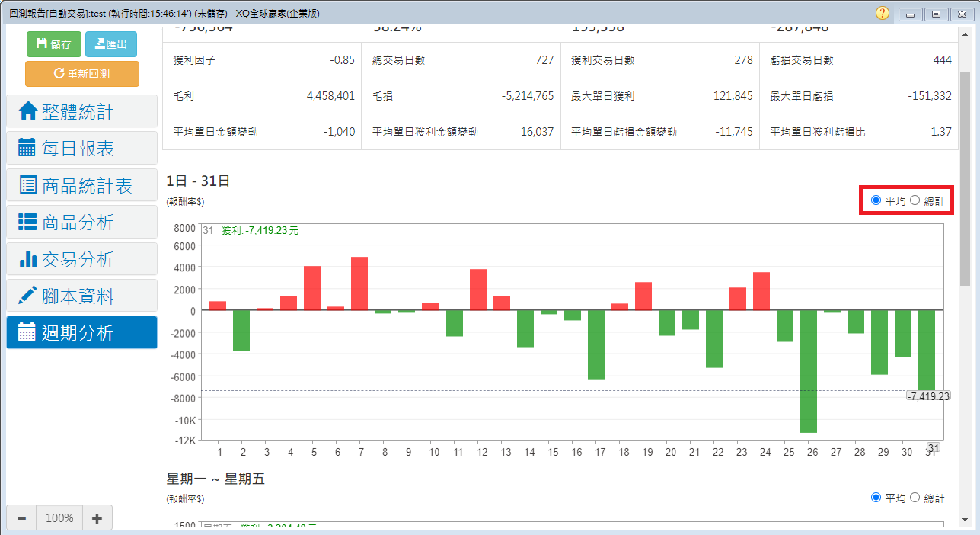Click the 100% zoom level field
Screen dimensions: 980x535
click(x=59, y=518)
